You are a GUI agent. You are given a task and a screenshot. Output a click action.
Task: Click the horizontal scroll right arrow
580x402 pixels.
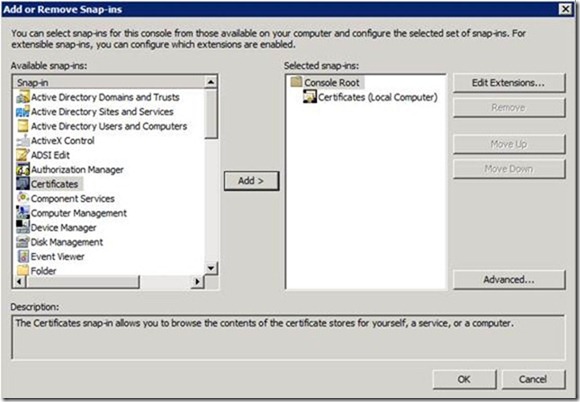coord(198,282)
